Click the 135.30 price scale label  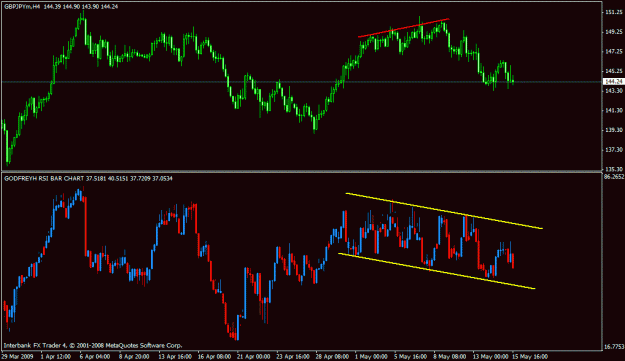614,169
